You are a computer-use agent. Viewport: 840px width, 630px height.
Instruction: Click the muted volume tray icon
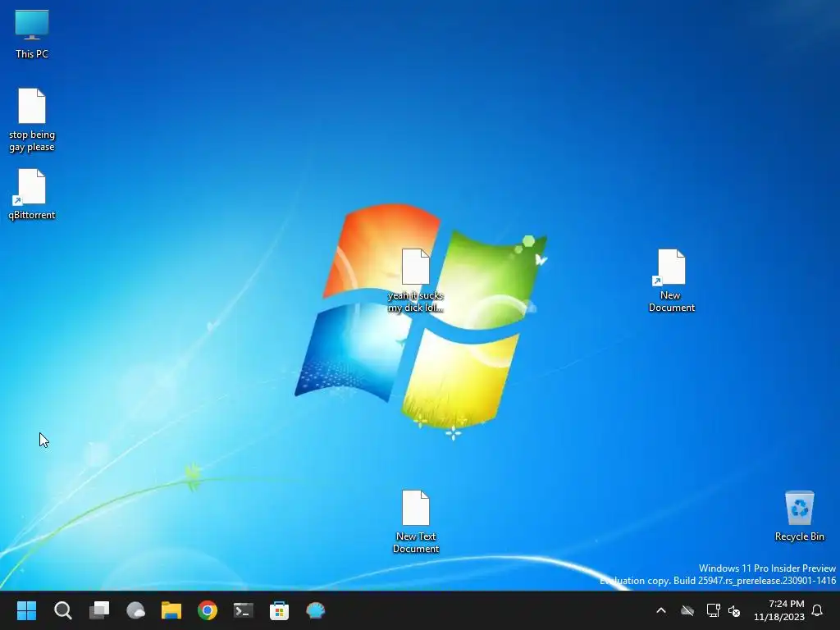click(734, 610)
